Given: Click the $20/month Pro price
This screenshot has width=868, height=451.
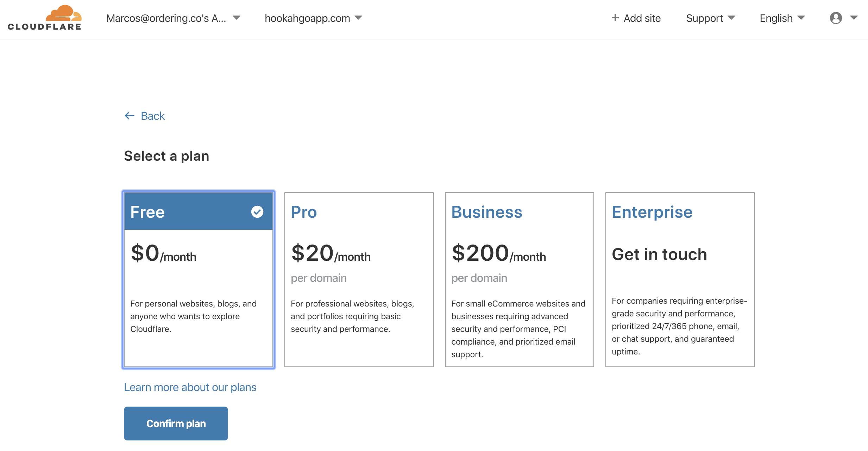Looking at the screenshot, I should pos(331,254).
